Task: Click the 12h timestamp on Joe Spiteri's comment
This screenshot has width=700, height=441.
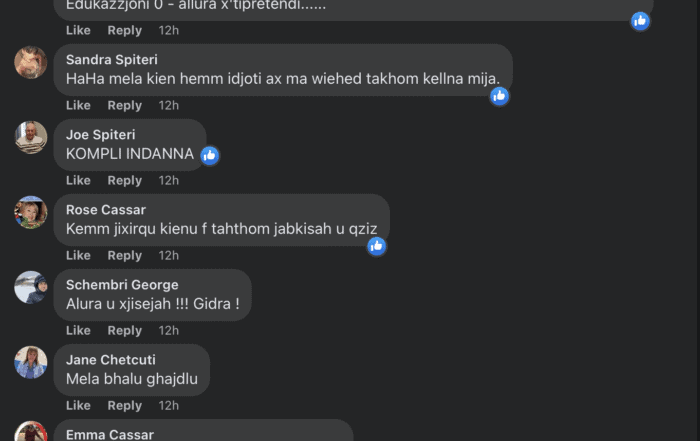Action: coord(168,180)
